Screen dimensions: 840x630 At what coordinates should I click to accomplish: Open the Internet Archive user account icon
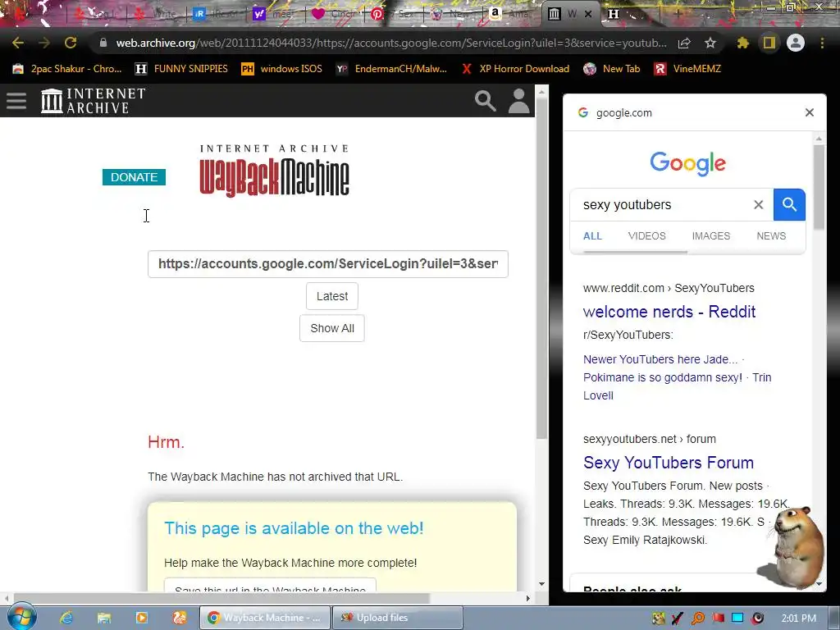pyautogui.click(x=518, y=101)
